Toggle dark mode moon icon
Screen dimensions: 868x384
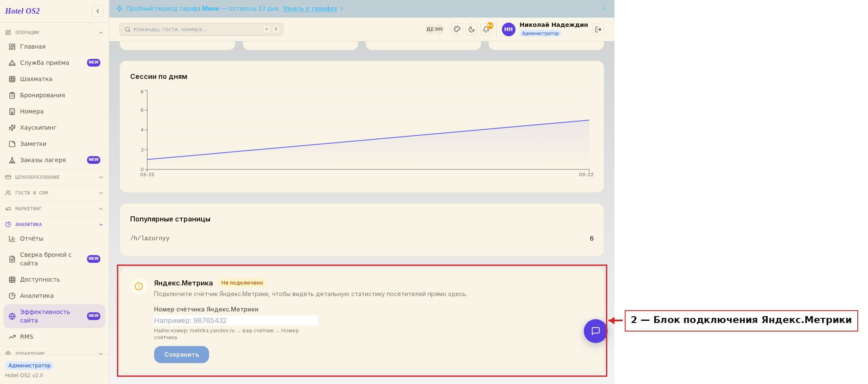tap(472, 29)
